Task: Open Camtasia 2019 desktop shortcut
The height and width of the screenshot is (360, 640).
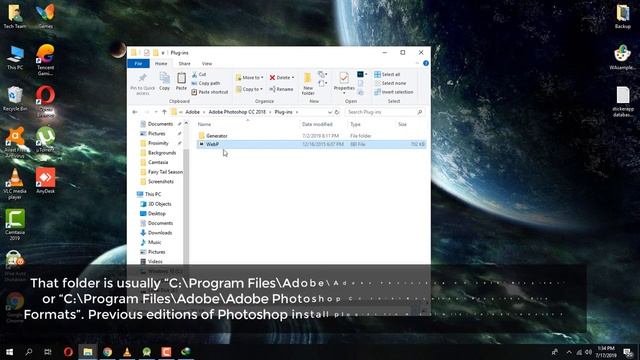Action: point(15,224)
